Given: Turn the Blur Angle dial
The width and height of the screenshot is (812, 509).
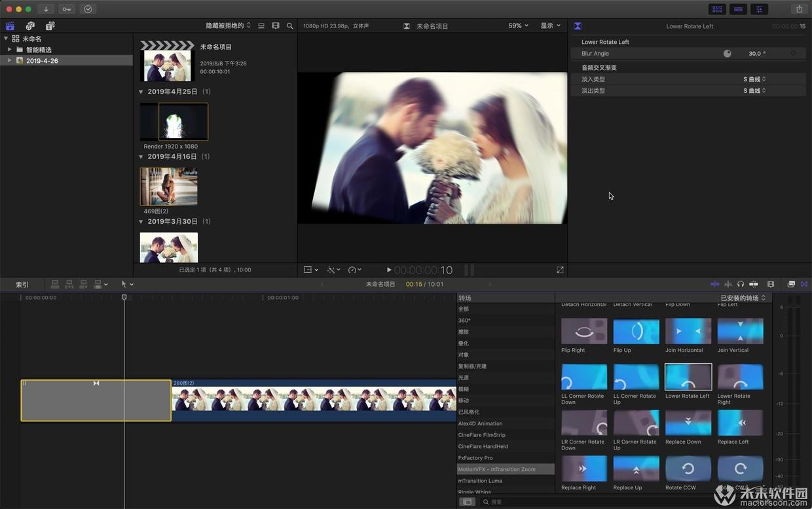Looking at the screenshot, I should coord(728,54).
